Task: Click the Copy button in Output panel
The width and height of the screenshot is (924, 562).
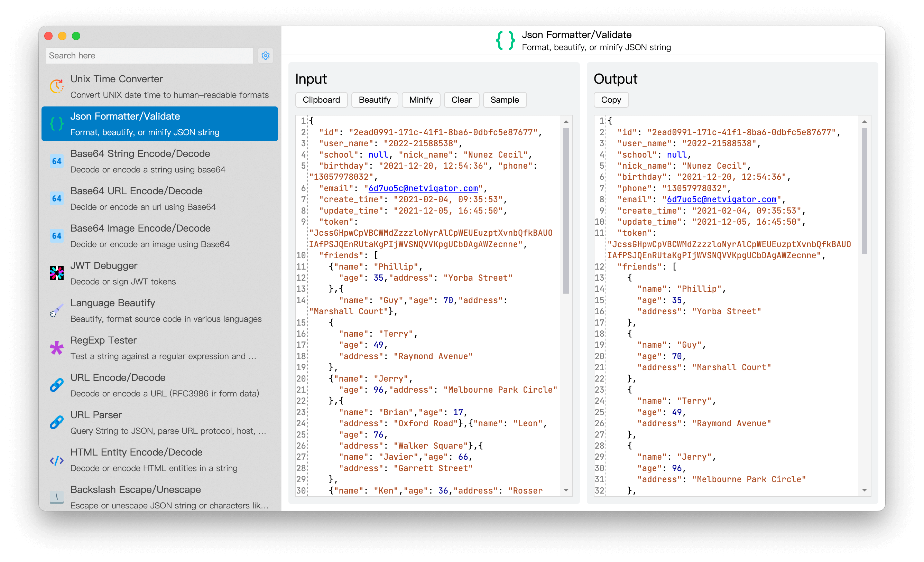Action: (610, 100)
